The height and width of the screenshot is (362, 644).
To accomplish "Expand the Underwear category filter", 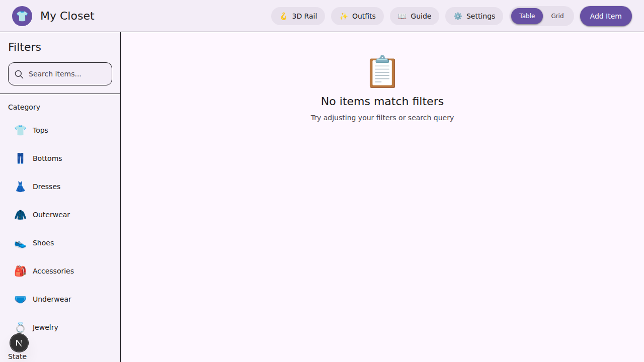I will pyautogui.click(x=52, y=299).
